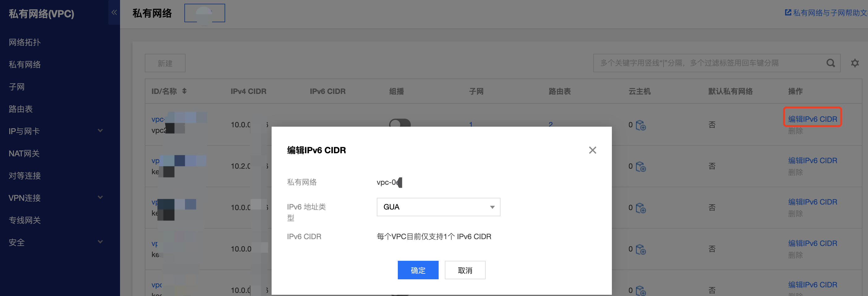The height and width of the screenshot is (296, 868).
Task: Expand the IP与网卡 sidebar menu
Action: [x=100, y=131]
